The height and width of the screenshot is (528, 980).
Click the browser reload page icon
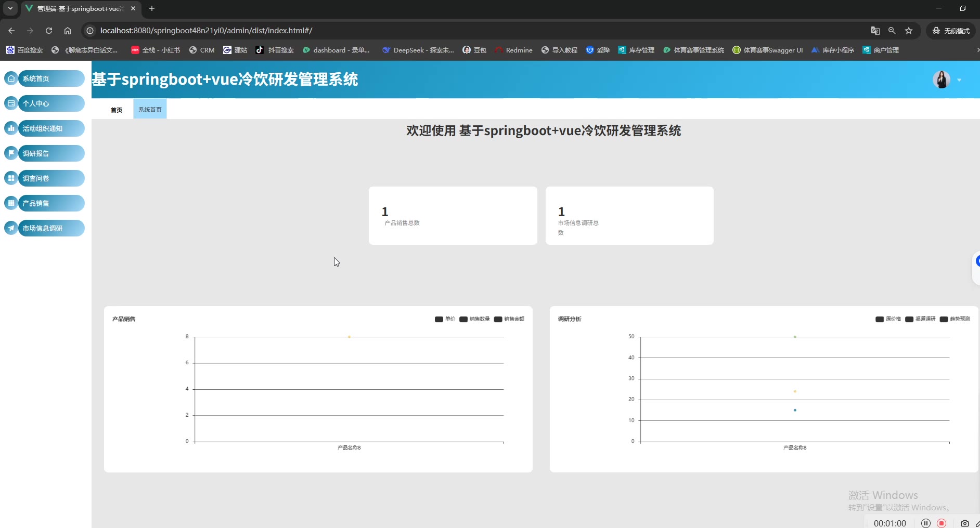(x=49, y=31)
